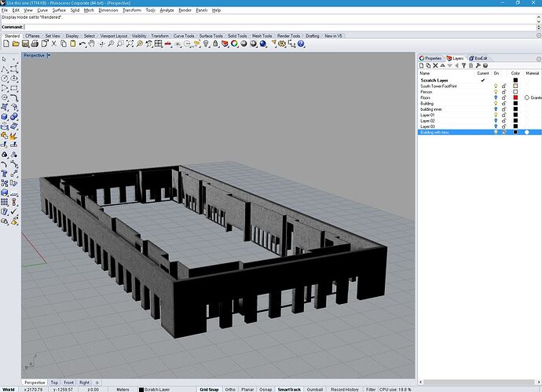
Task: Toggle visibility bulb of South Tower FootPrint layer
Action: pos(496,86)
